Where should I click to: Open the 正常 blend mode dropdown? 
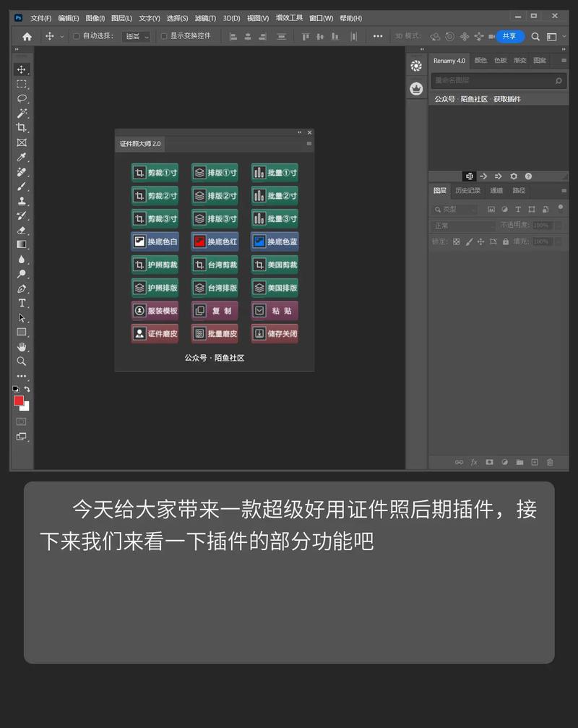[463, 226]
